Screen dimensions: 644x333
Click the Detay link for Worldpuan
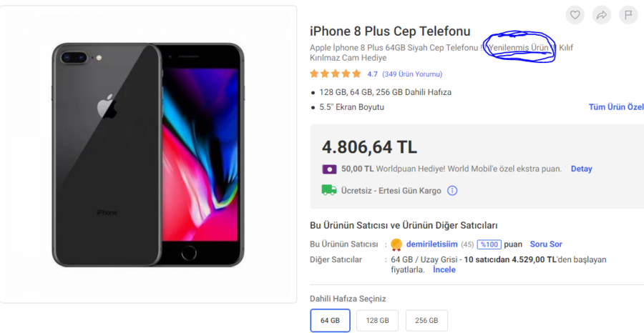pyautogui.click(x=581, y=169)
